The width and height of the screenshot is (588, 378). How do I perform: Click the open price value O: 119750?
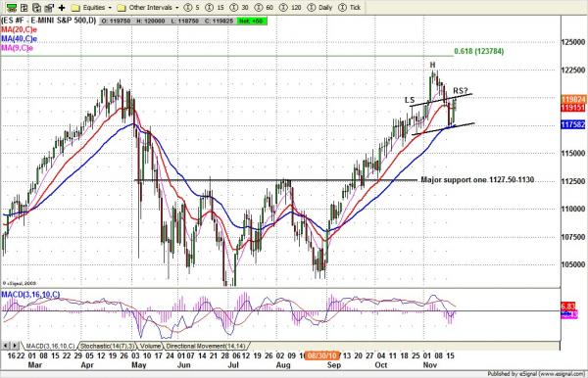point(116,21)
